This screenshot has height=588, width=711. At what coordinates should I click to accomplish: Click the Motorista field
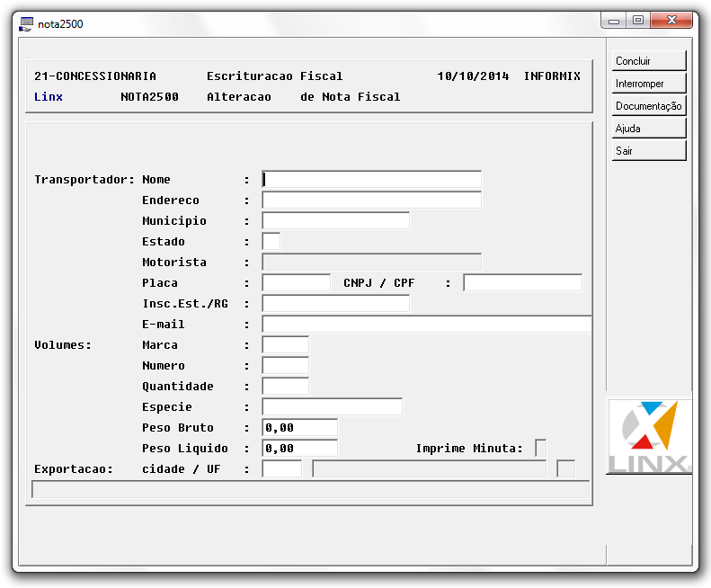[371, 262]
